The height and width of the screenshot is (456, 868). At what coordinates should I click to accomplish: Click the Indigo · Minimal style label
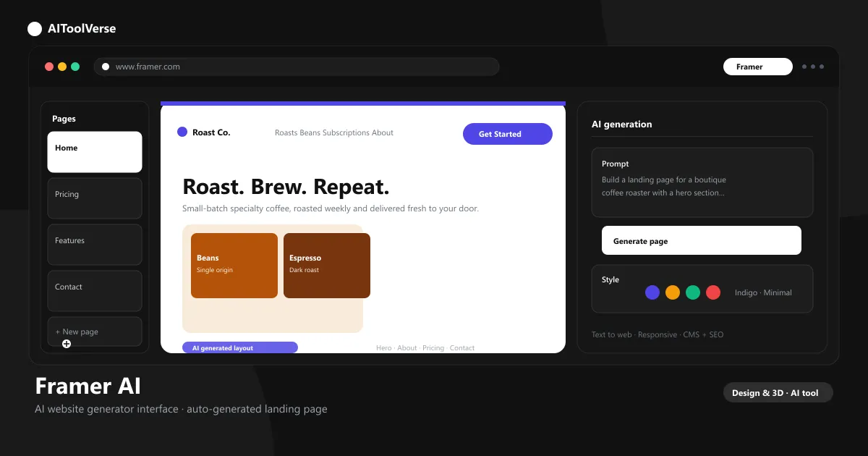763,292
